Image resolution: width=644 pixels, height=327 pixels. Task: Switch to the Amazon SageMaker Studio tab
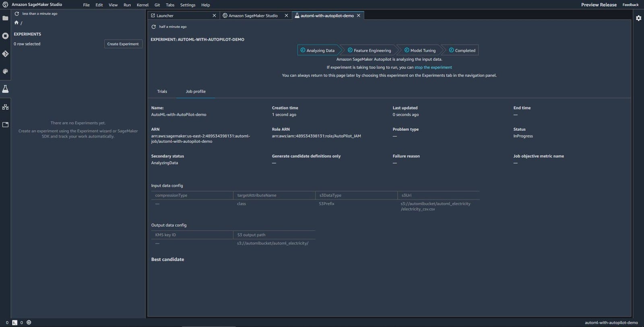pyautogui.click(x=255, y=16)
